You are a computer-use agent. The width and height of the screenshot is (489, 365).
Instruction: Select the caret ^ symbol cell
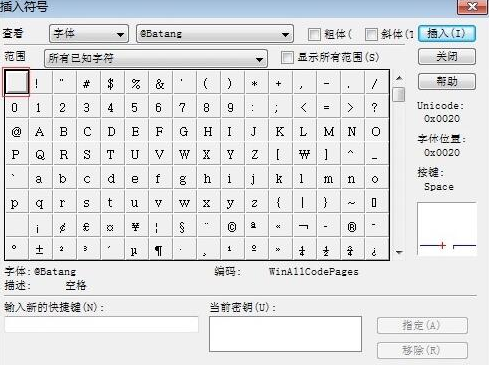353,155
